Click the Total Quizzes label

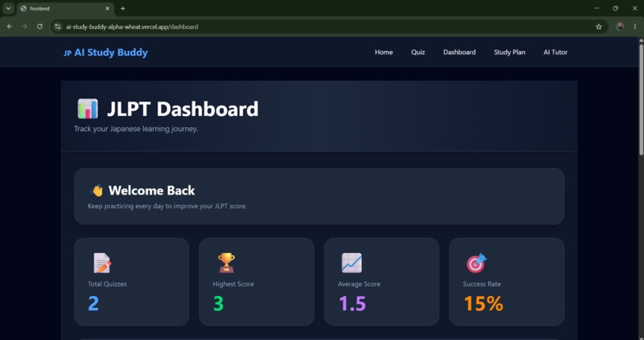(107, 284)
